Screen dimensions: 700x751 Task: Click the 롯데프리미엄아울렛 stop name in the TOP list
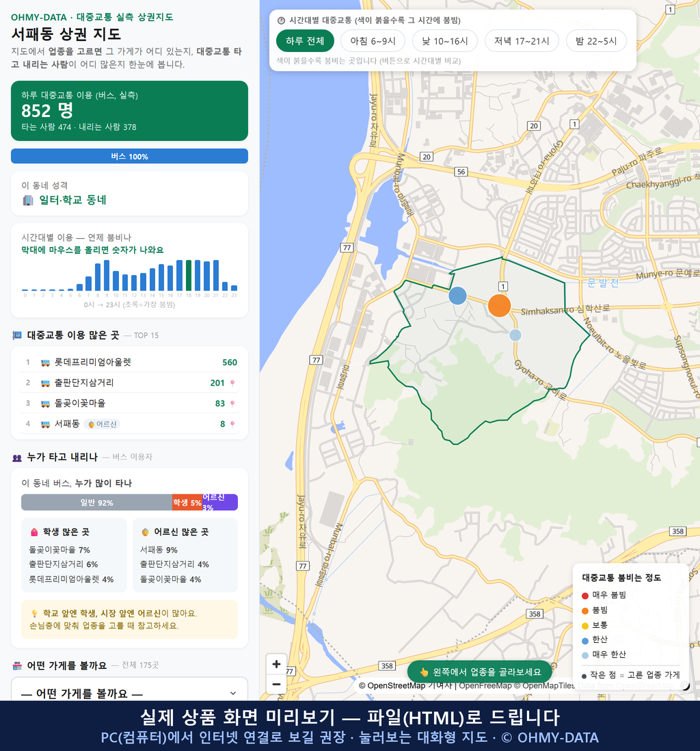(x=92, y=363)
